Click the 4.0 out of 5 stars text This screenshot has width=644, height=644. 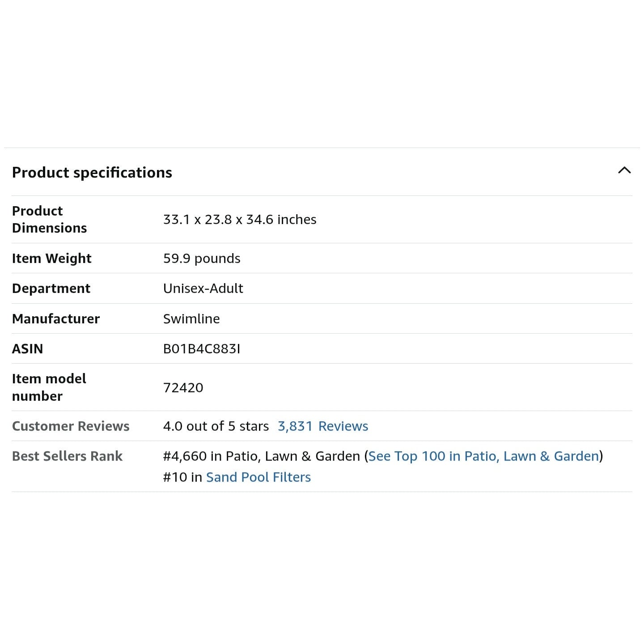click(x=216, y=426)
